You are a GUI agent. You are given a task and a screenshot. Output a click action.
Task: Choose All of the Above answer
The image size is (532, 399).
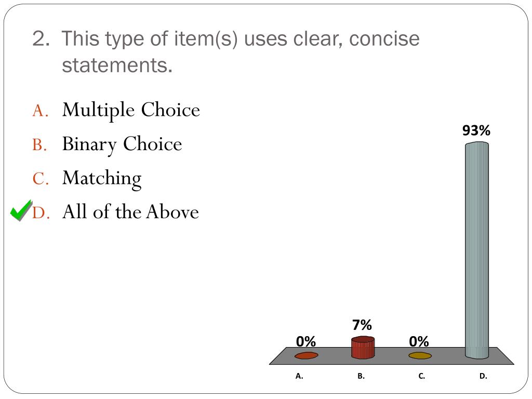(x=130, y=212)
